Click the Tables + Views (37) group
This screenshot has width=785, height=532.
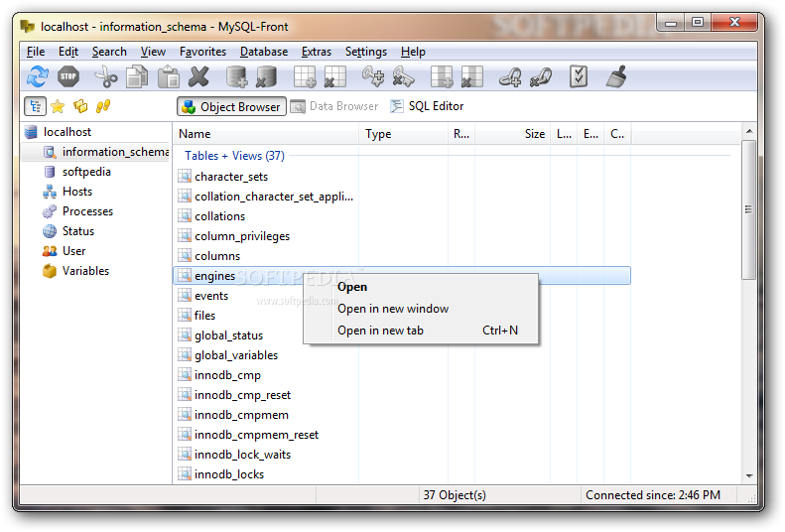234,156
